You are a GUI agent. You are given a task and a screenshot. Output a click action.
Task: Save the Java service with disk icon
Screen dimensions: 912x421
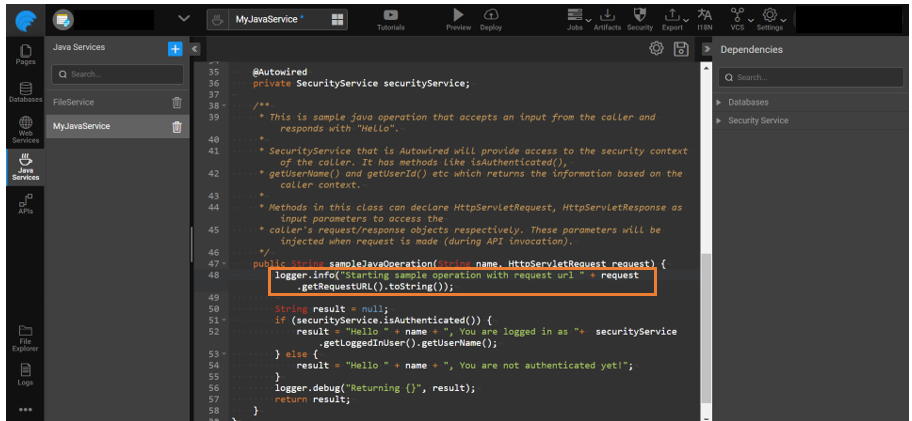pos(681,49)
